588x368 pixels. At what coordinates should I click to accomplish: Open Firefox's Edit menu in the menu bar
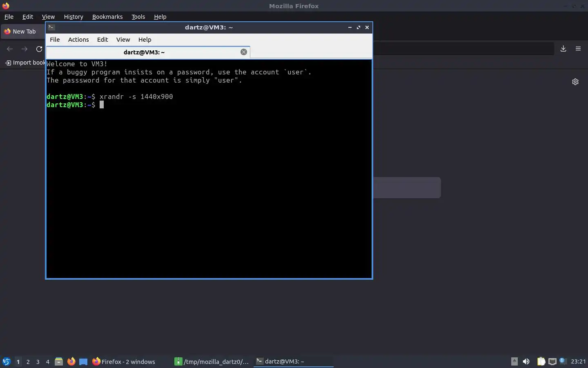click(x=28, y=17)
